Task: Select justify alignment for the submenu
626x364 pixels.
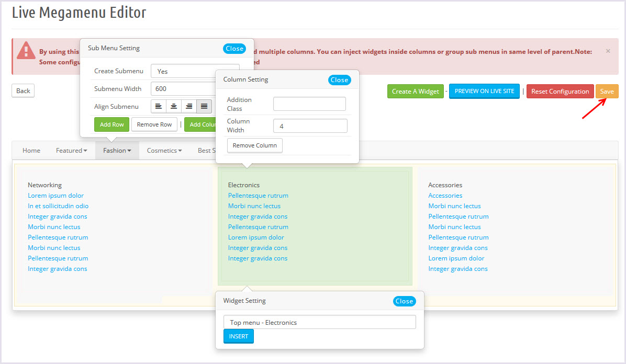Action: tap(204, 107)
